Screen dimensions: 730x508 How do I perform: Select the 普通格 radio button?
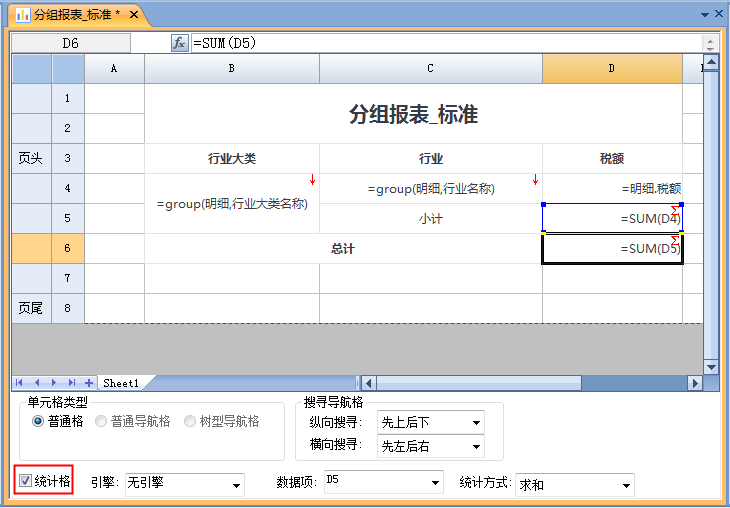coord(38,422)
